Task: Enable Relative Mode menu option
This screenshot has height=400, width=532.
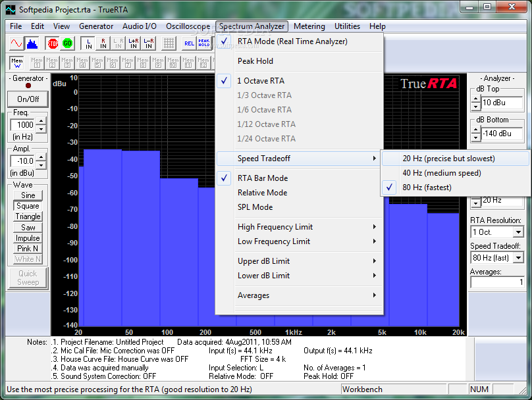Action: coord(300,193)
